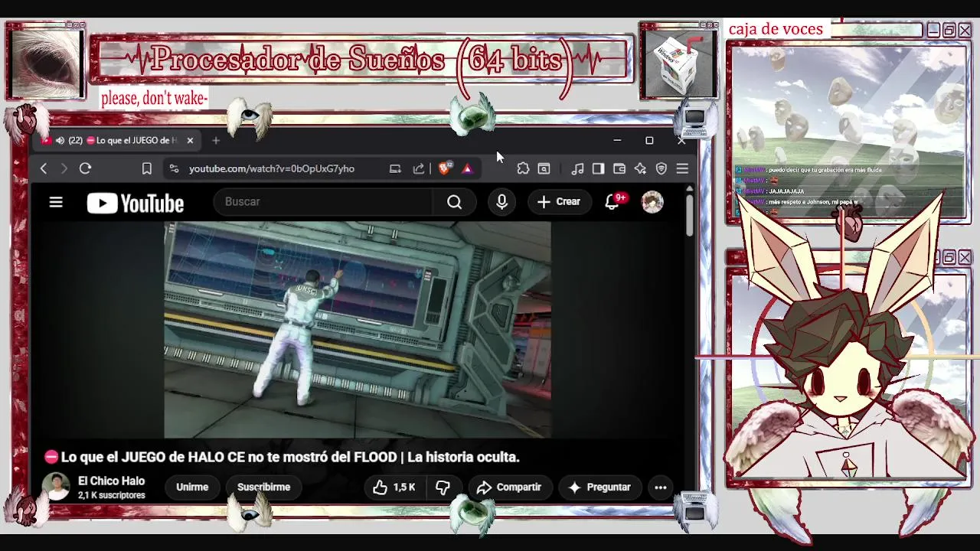Image resolution: width=980 pixels, height=551 pixels.
Task: Click the 'Procesador de Sueños (64 bits)' title
Action: 362,60
